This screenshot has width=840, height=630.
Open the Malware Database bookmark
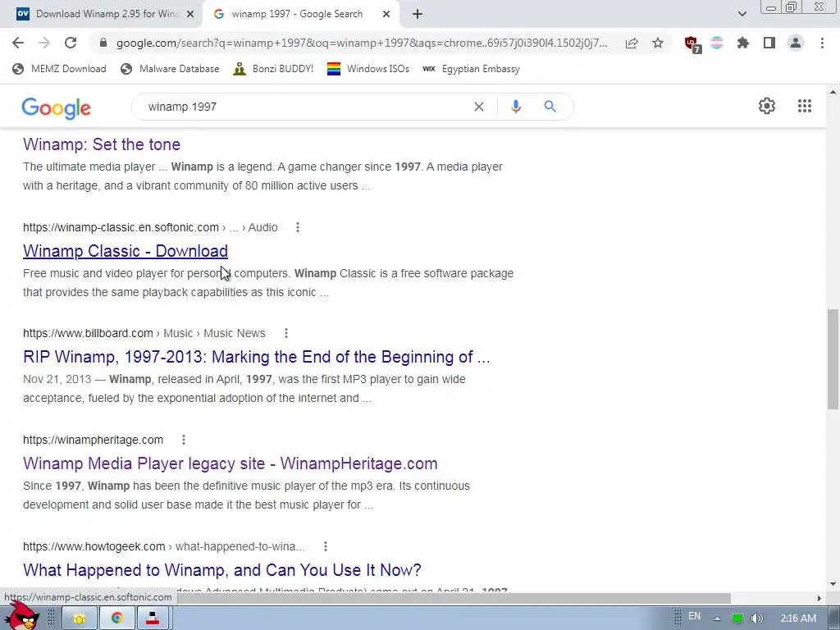click(170, 69)
